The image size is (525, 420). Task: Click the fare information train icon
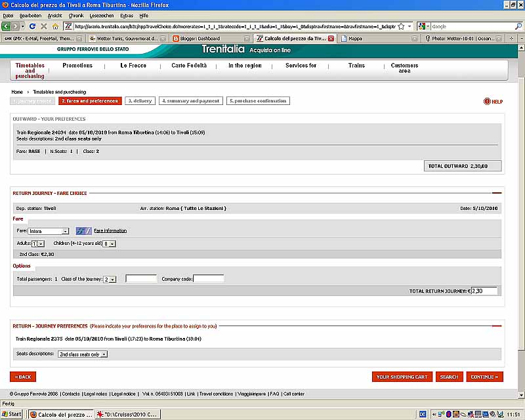point(83,231)
